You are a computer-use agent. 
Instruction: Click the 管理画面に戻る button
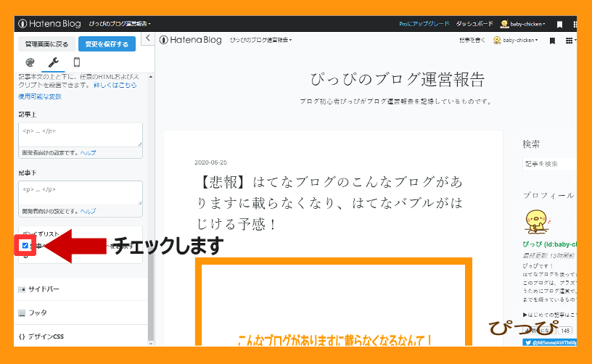click(47, 44)
